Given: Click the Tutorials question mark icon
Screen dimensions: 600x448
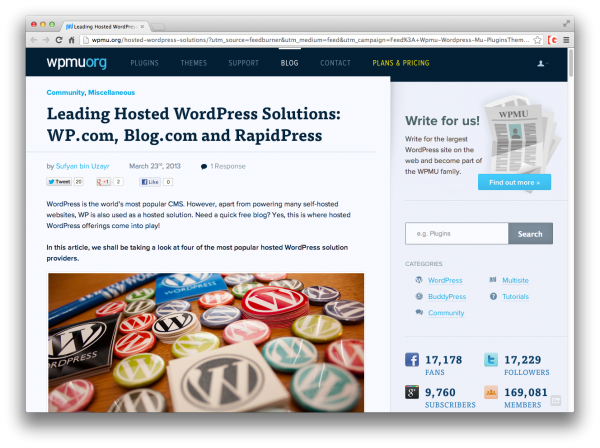Looking at the screenshot, I should [x=493, y=296].
